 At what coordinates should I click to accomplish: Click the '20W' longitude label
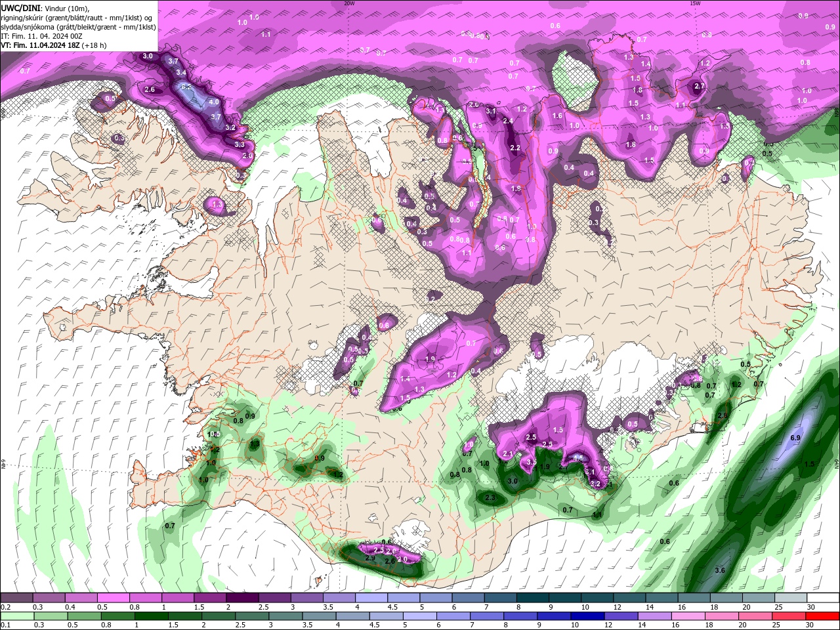pyautogui.click(x=349, y=3)
